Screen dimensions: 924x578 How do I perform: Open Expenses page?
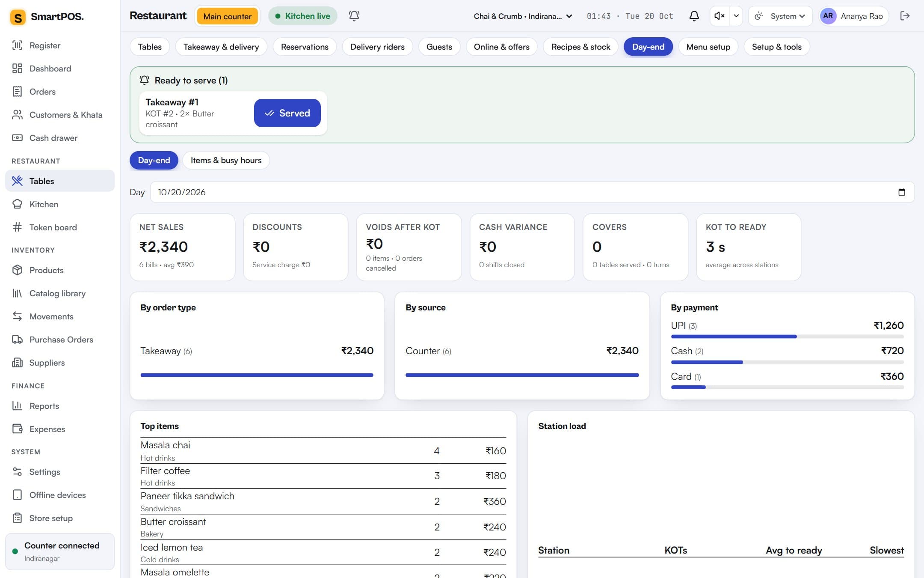pos(60,429)
